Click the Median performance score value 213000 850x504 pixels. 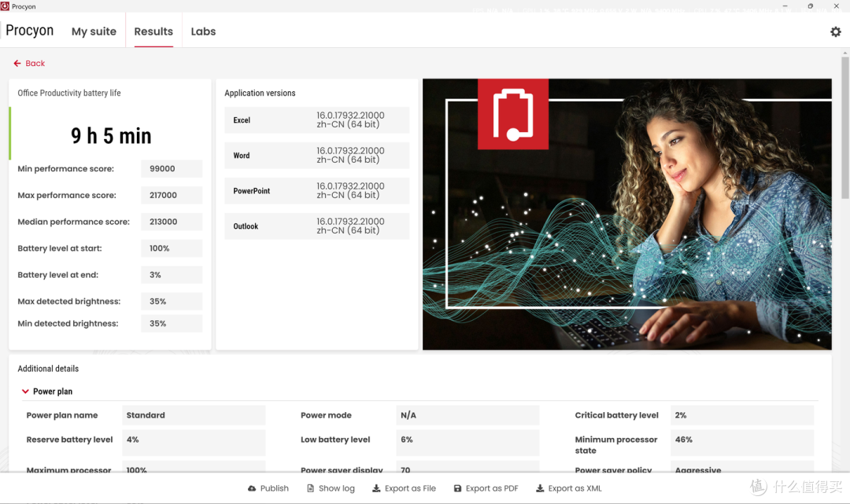tap(172, 222)
